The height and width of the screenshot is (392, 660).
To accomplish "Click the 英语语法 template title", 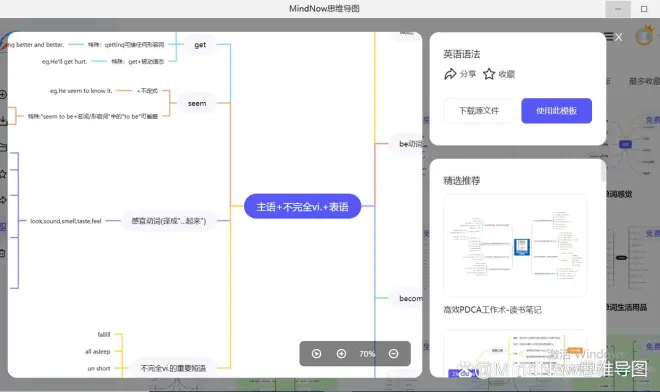I will pyautogui.click(x=461, y=54).
